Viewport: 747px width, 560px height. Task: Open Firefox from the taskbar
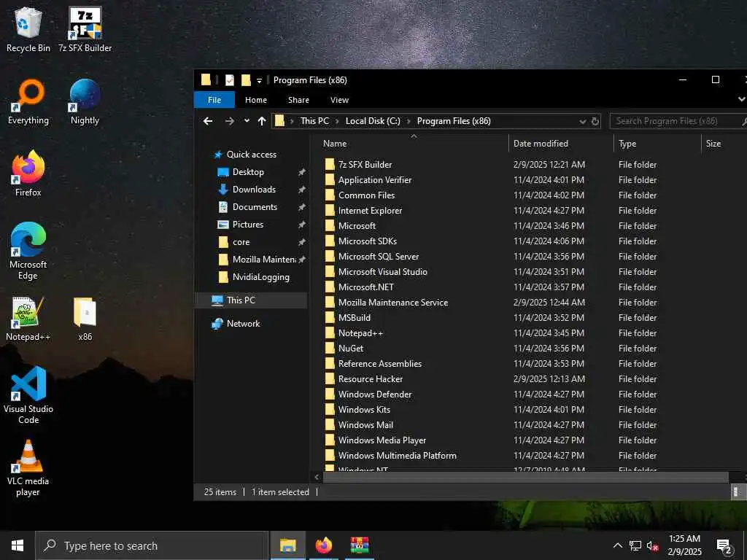click(323, 545)
